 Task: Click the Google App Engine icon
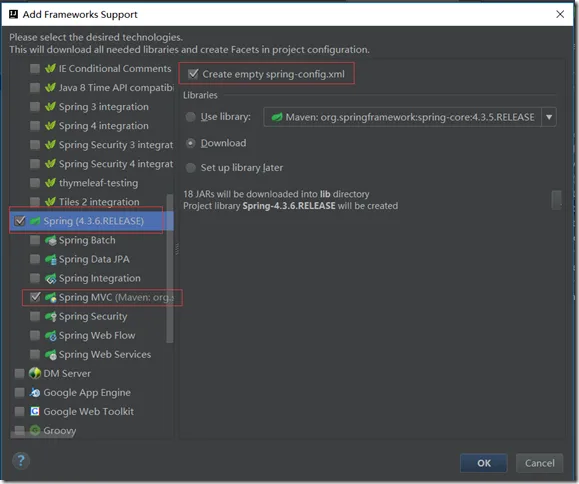click(35, 392)
